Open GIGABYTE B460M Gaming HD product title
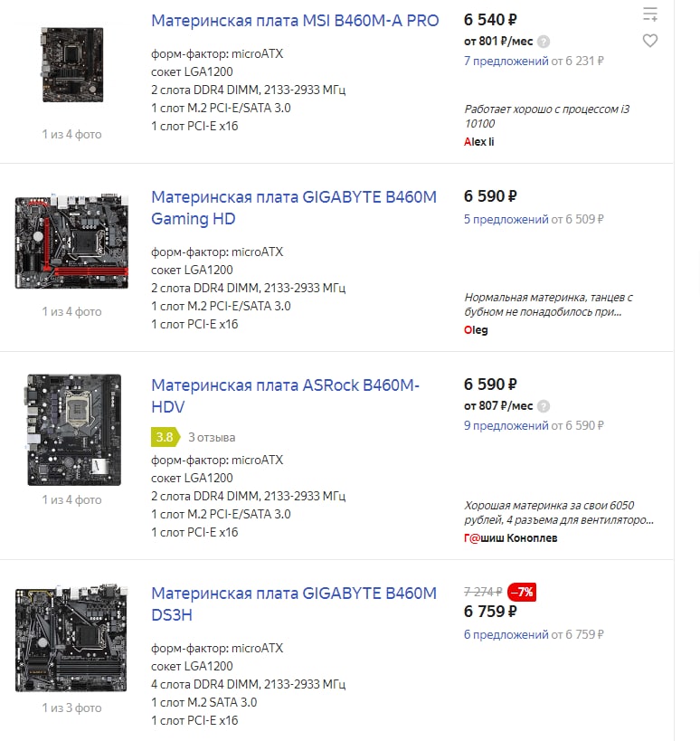The height and width of the screenshot is (741, 700). pos(294,208)
